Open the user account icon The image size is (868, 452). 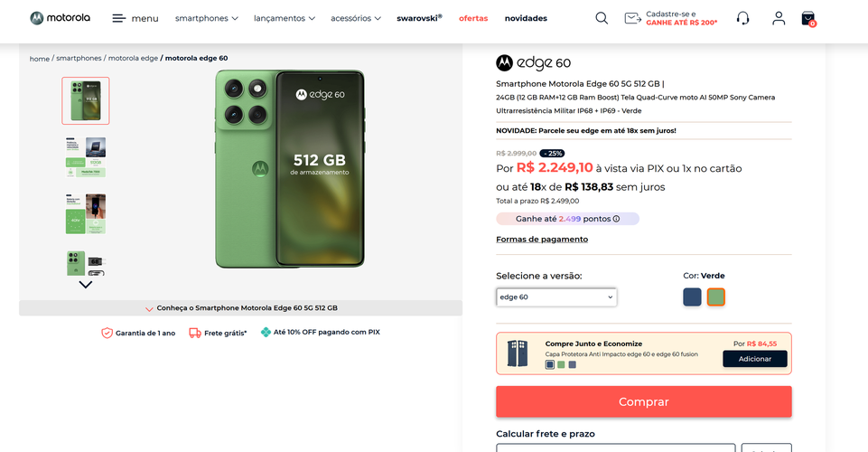coord(779,18)
